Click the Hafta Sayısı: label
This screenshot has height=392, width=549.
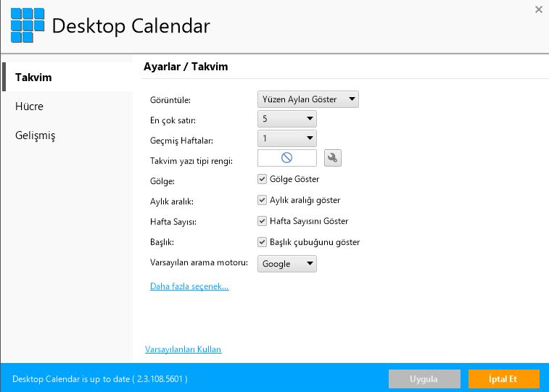click(x=173, y=222)
